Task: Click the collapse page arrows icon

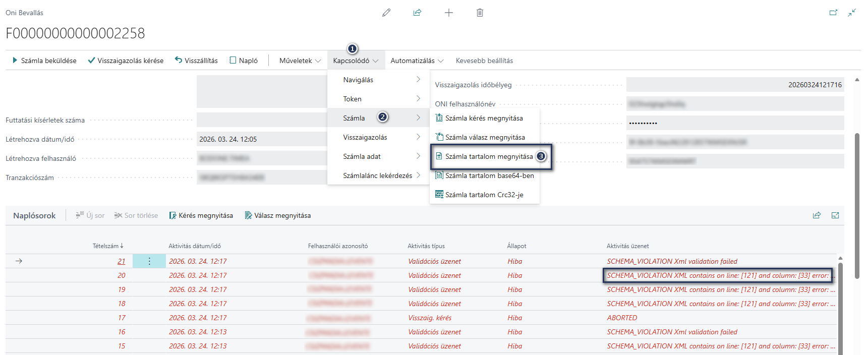Action: [x=852, y=13]
